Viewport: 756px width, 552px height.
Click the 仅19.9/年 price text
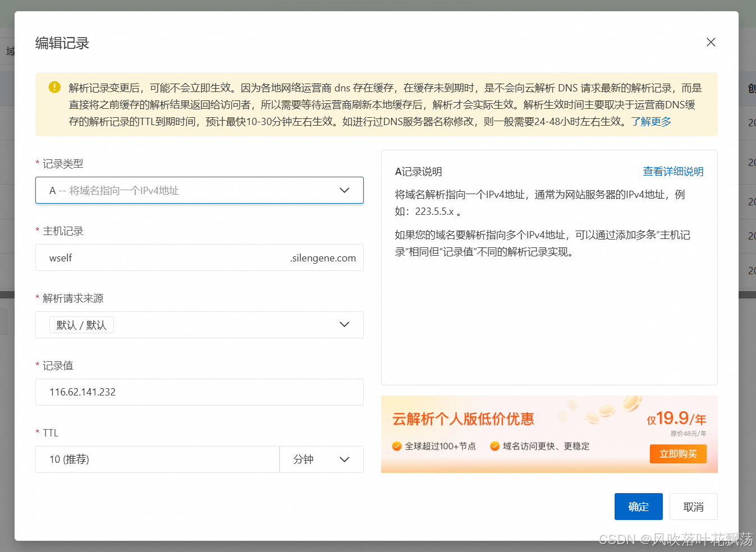[x=676, y=419]
